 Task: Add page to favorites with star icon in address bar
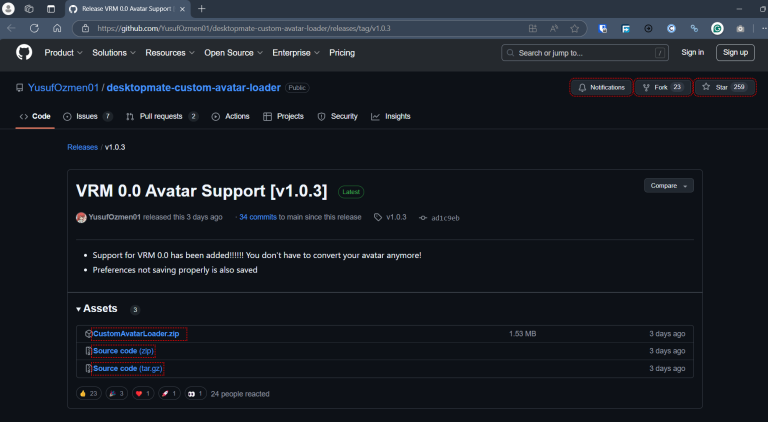574,28
